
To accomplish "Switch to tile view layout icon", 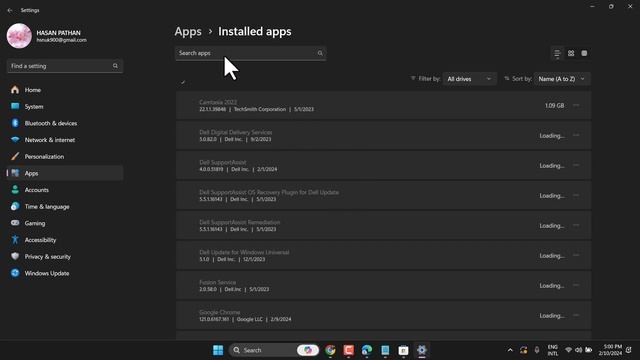I will [584, 53].
